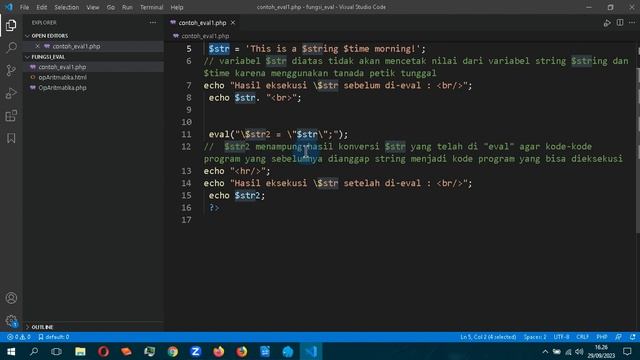Click errors and warnings count in status bar
The image size is (640, 360).
point(18,337)
